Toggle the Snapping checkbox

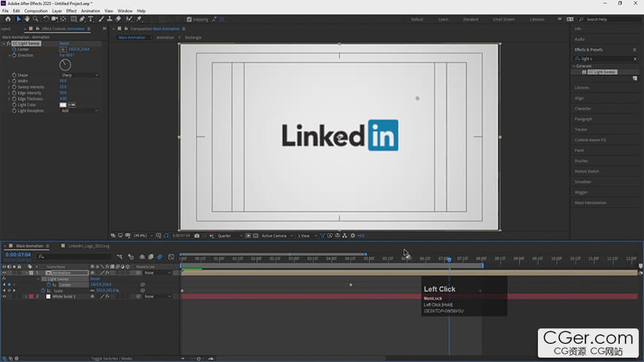(x=189, y=19)
